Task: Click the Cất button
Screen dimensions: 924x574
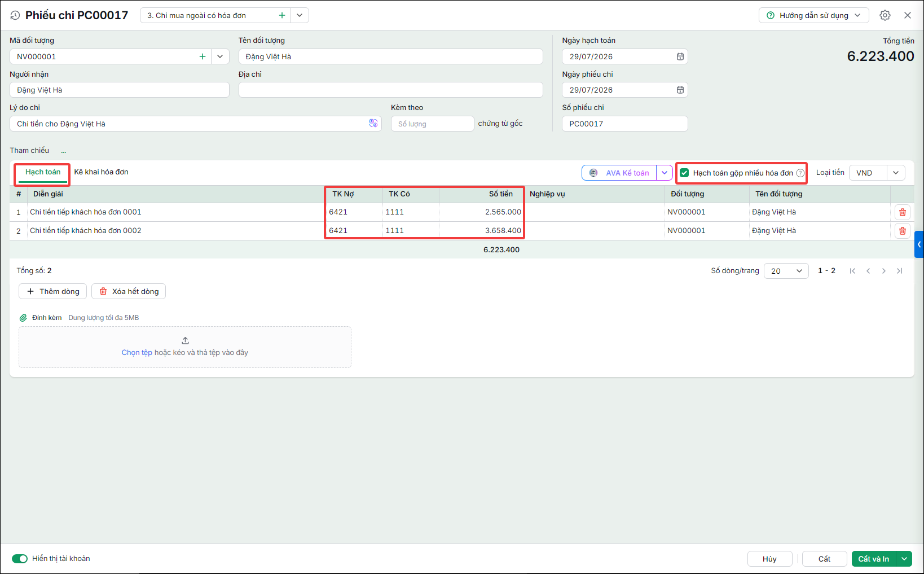Action: [824, 559]
